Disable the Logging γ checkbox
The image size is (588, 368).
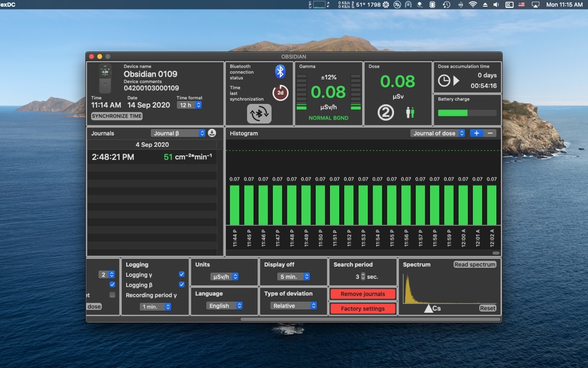tap(181, 274)
